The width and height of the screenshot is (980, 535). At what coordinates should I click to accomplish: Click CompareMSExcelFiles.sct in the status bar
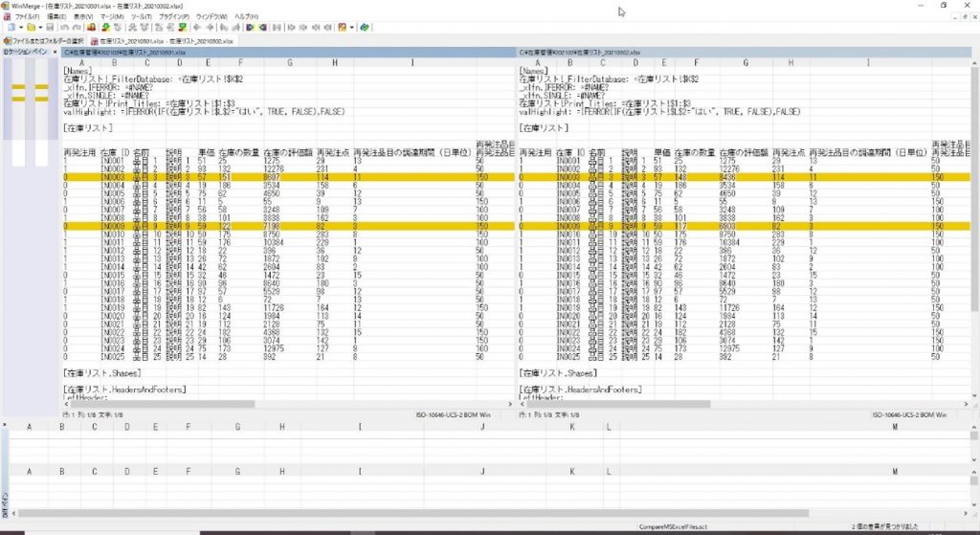pyautogui.click(x=673, y=527)
